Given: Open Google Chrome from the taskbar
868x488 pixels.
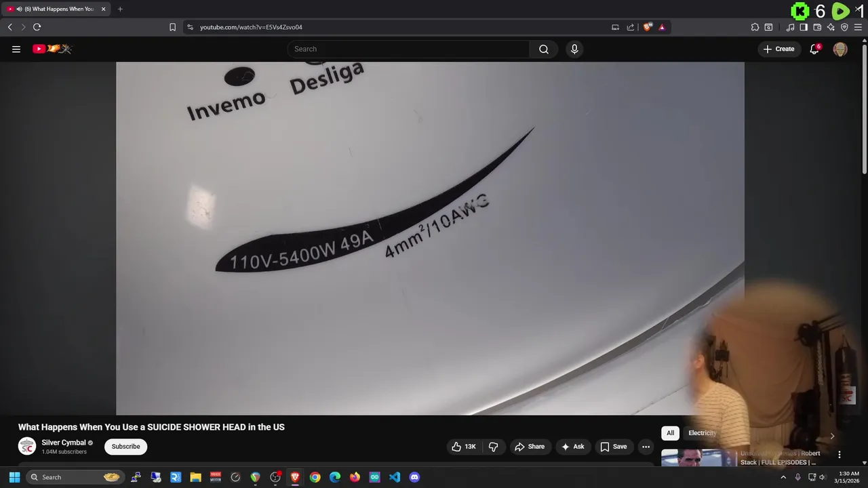Looking at the screenshot, I should (x=315, y=477).
